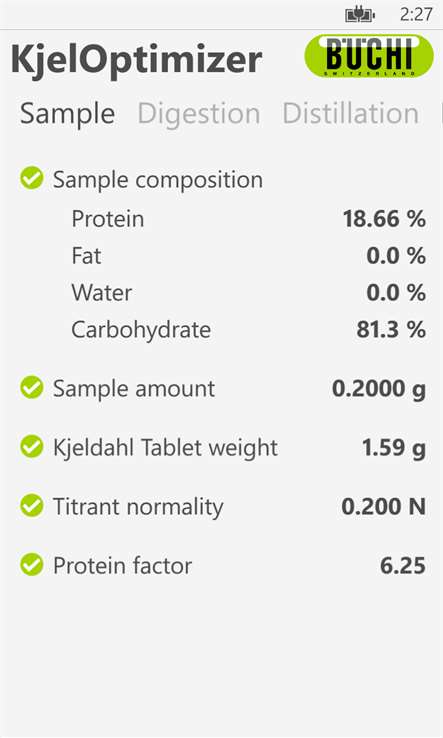
Task: Switch to the Distillation tab
Action: tap(350, 114)
